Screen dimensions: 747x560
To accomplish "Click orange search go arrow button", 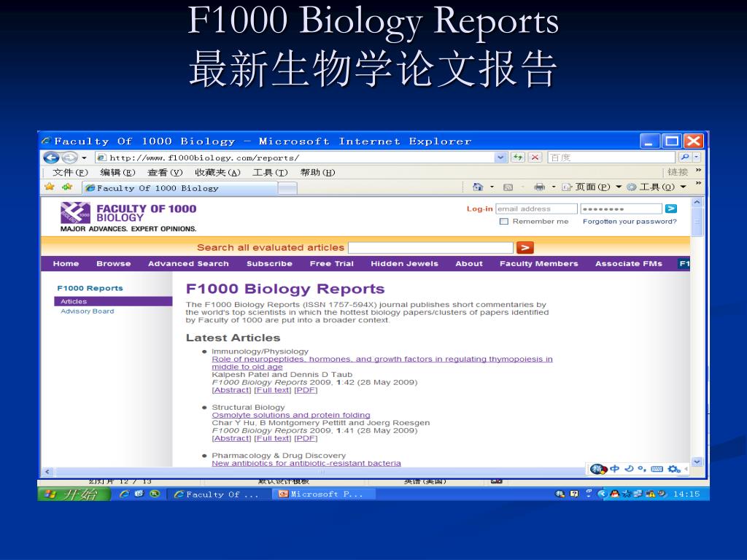I will [525, 248].
